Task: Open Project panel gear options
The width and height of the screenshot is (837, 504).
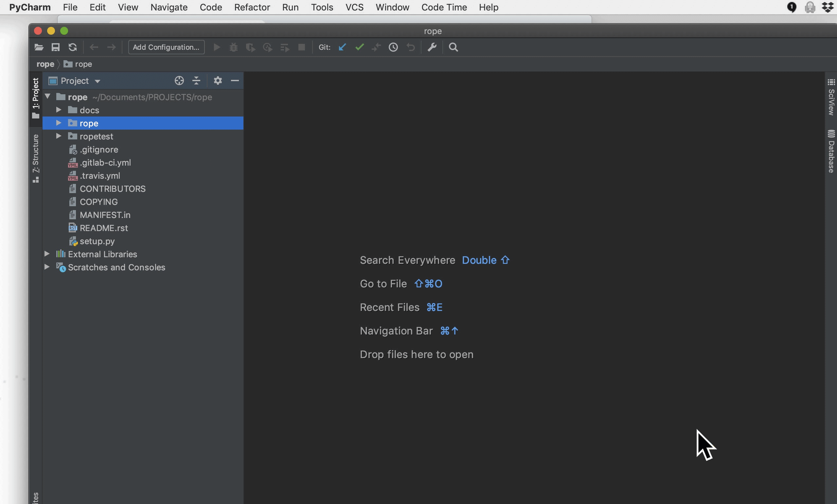Action: 218,81
